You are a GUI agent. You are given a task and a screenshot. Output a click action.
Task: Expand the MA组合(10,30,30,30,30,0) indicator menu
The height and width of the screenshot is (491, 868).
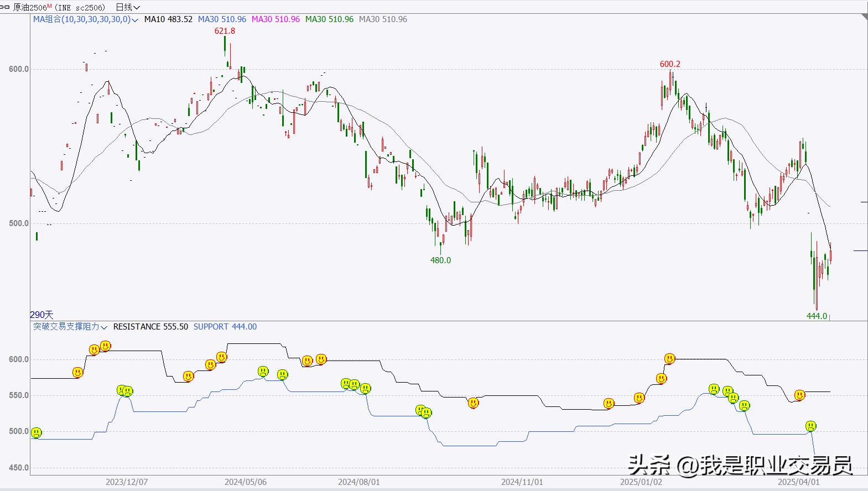pyautogui.click(x=86, y=19)
